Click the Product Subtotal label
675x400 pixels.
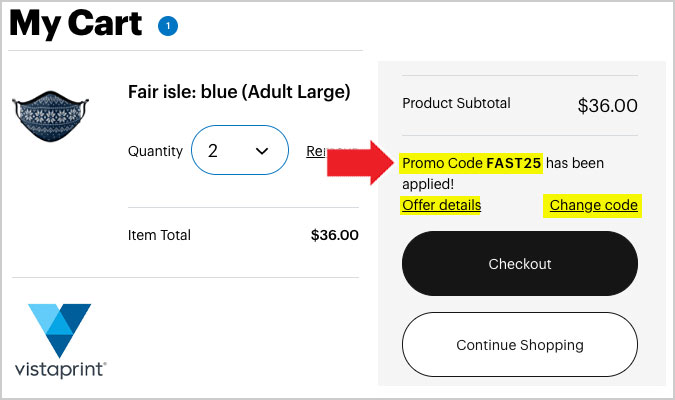click(x=456, y=103)
